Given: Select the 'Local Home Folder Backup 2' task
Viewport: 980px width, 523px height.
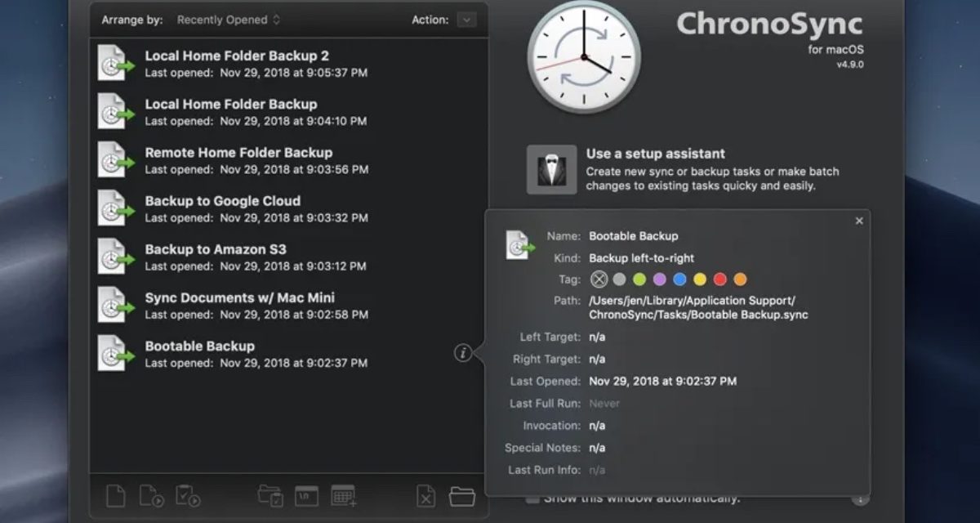Looking at the screenshot, I should coord(237,64).
